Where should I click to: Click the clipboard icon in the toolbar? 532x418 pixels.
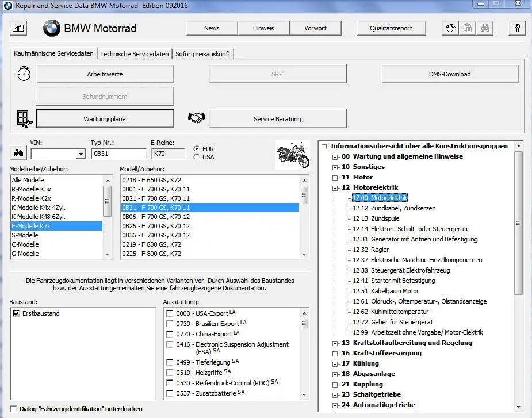[x=468, y=27]
